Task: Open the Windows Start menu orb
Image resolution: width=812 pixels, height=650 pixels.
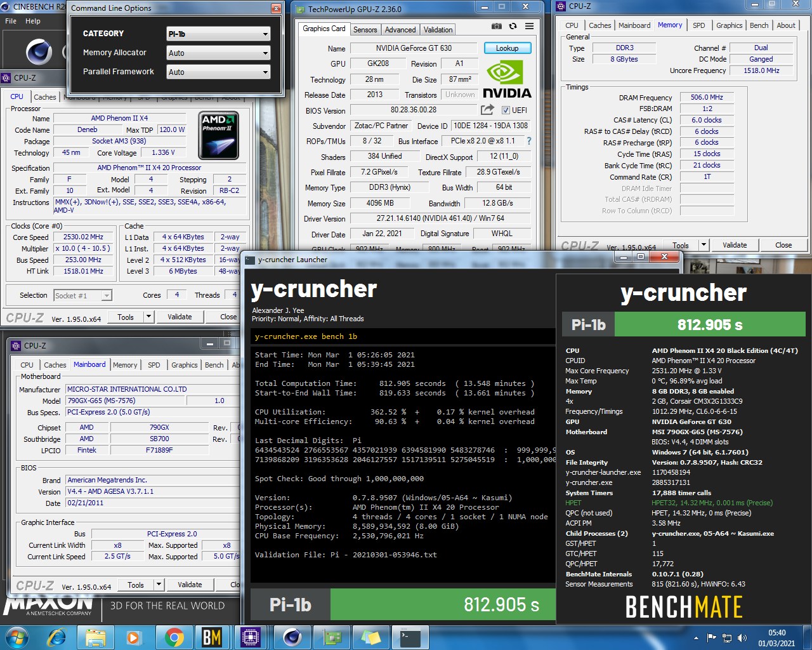Action: [16, 637]
